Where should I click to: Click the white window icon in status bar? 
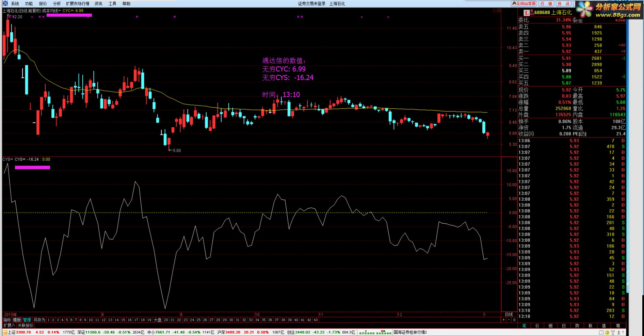(601, 333)
